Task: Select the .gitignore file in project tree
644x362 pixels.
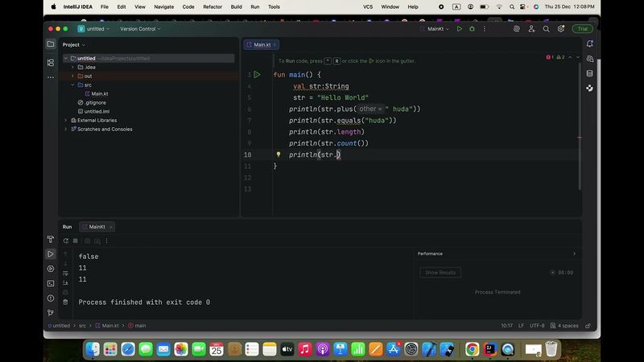Action: pyautogui.click(x=95, y=102)
